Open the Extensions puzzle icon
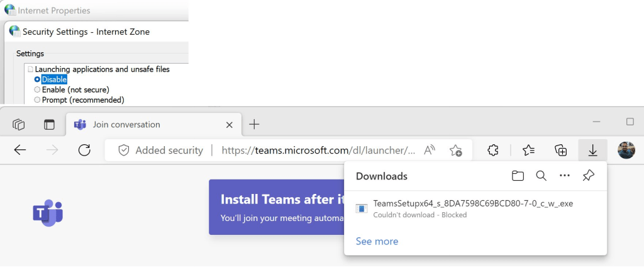The width and height of the screenshot is (644, 267). coord(494,150)
